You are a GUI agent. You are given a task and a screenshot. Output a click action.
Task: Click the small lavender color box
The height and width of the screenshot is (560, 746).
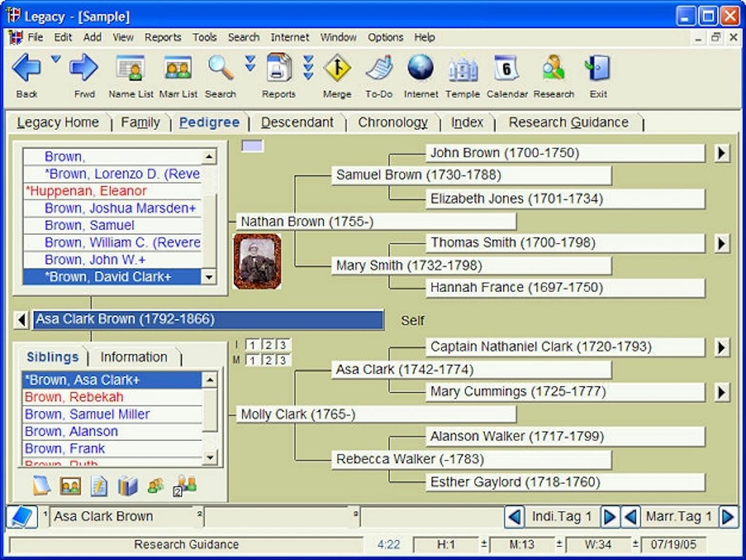coord(252,146)
